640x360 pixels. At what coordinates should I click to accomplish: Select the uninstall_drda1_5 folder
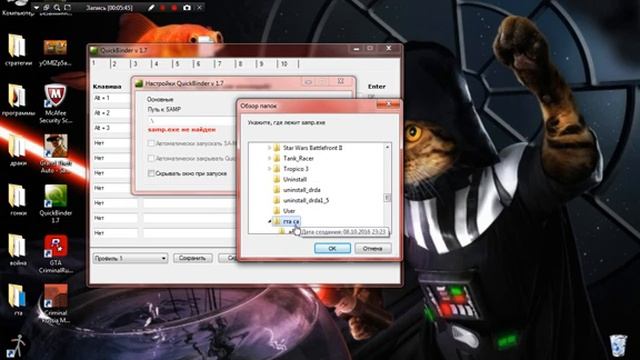point(306,200)
